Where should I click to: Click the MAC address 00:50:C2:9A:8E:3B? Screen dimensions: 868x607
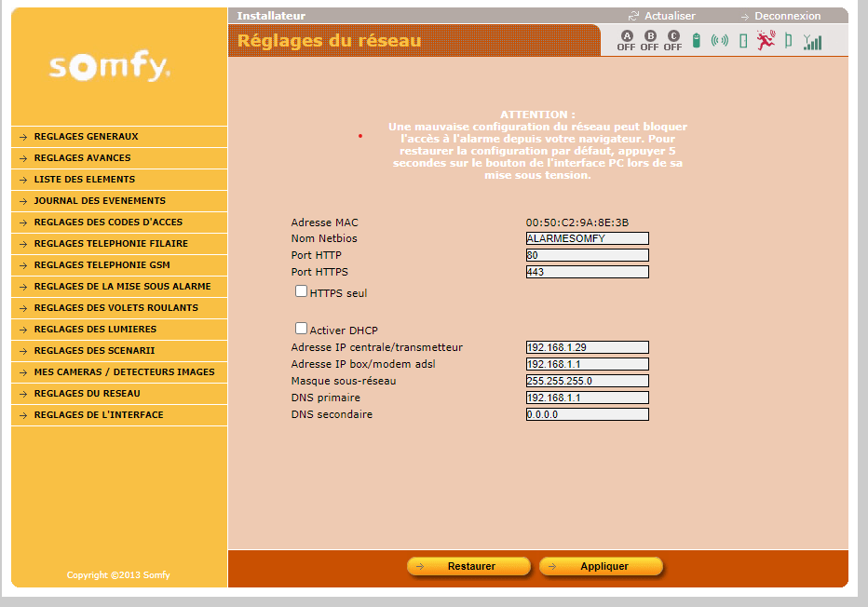click(577, 223)
